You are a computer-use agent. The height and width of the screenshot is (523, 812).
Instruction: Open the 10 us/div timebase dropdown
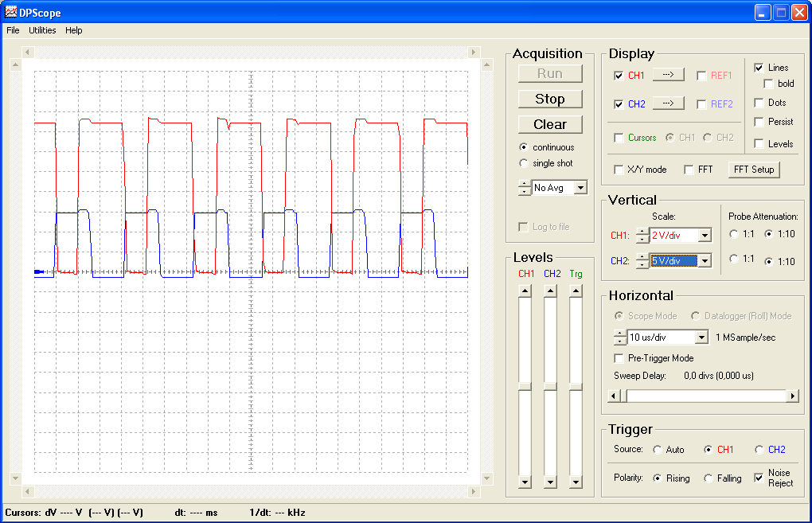pos(701,337)
